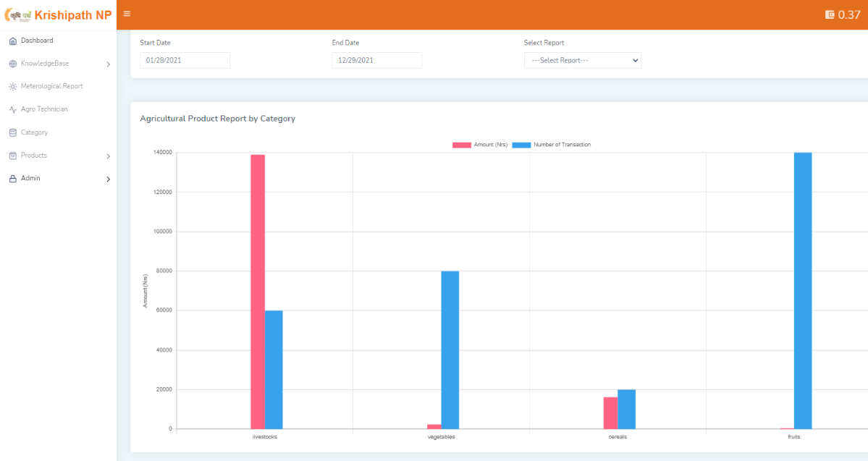Screen dimensions: 868x461
Task: Click the Dashboard home icon
Action: (x=12, y=41)
